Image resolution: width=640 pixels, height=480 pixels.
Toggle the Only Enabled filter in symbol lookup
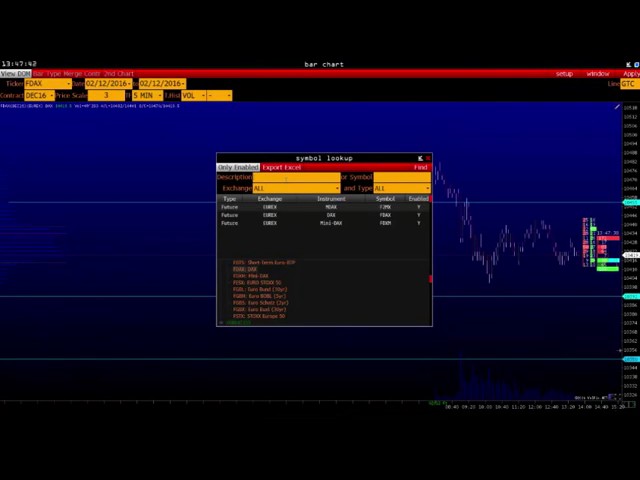coord(238,167)
